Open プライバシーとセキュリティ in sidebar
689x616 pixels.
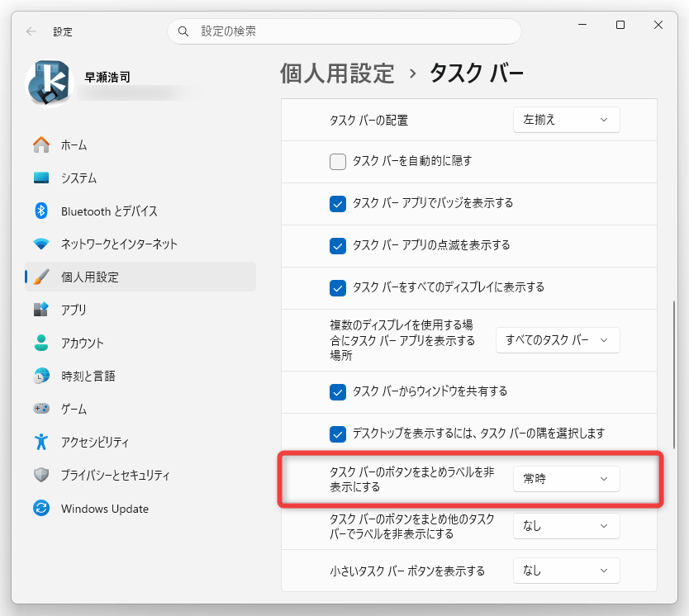coord(140,475)
